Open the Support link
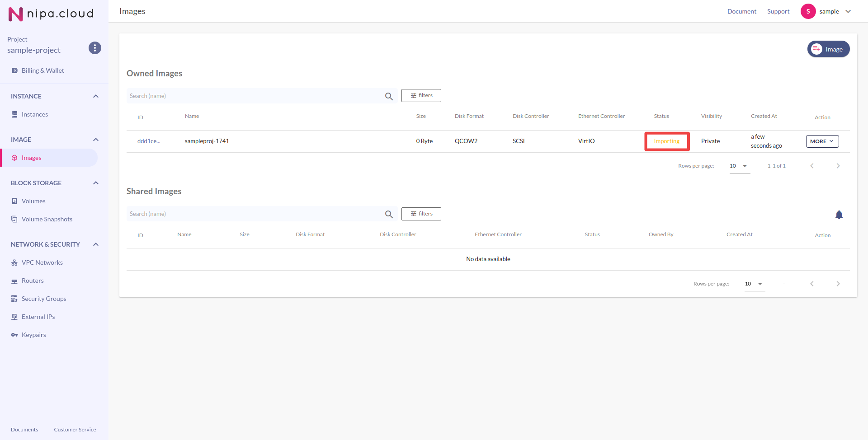868x440 pixels. (778, 11)
